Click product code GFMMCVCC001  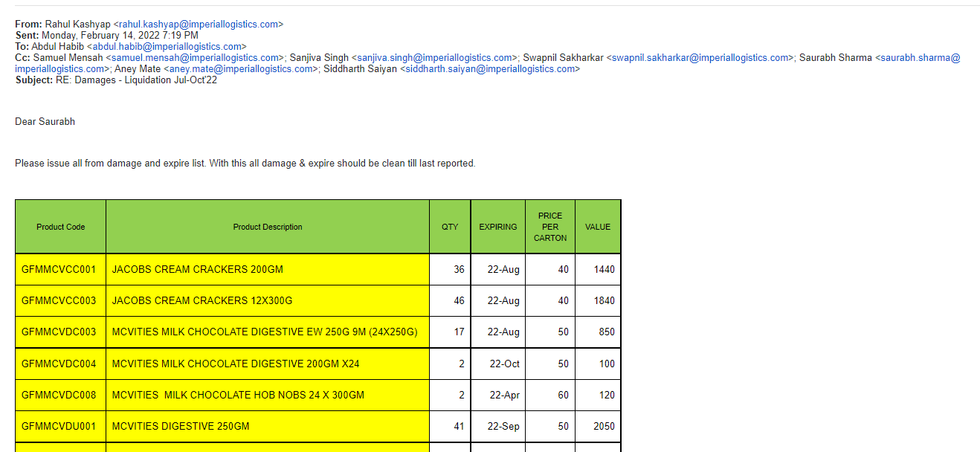tap(59, 269)
